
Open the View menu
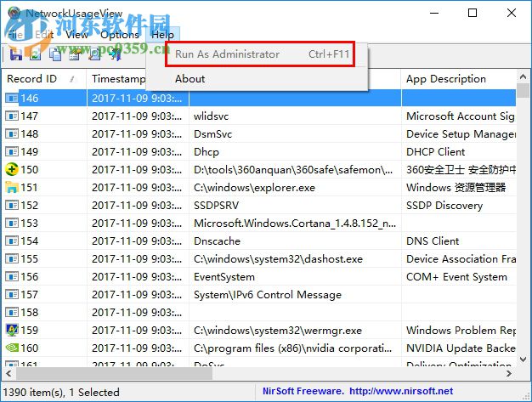77,35
